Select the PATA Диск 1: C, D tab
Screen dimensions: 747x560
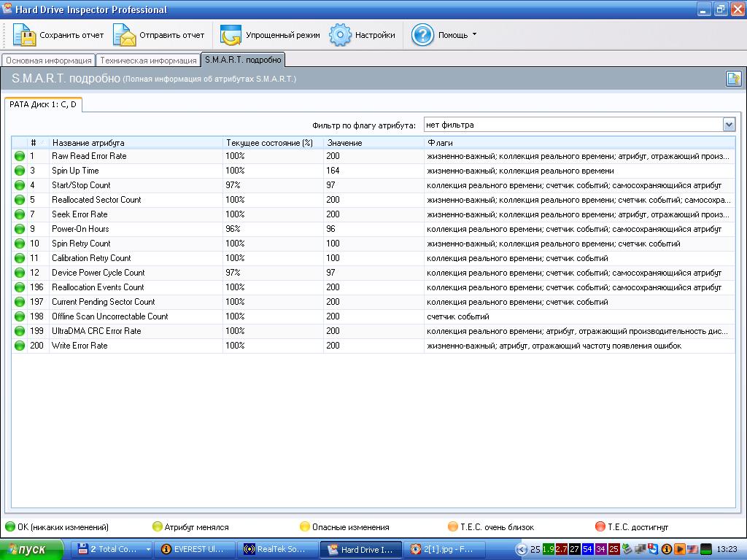(x=43, y=104)
